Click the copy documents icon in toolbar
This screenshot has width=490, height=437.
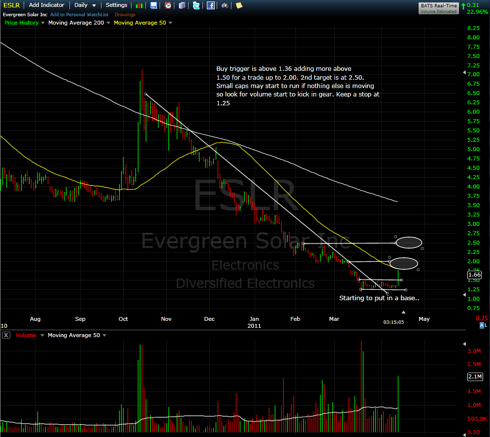(x=182, y=5)
